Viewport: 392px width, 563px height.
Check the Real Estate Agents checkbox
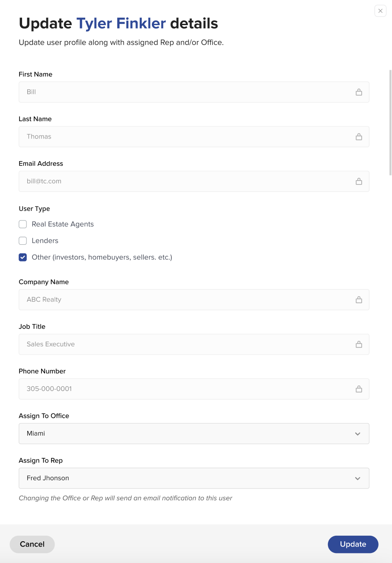(x=23, y=224)
